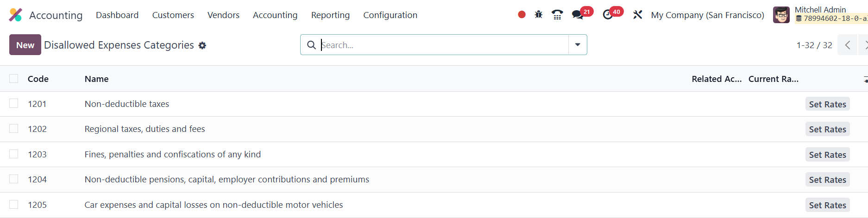868x218 pixels.
Task: Open the debug bug icon menu
Action: (538, 15)
